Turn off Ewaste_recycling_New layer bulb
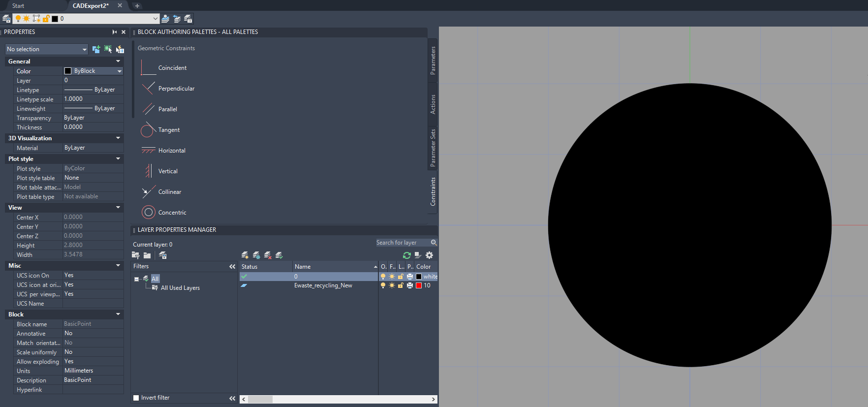This screenshot has width=868, height=407. (x=383, y=285)
